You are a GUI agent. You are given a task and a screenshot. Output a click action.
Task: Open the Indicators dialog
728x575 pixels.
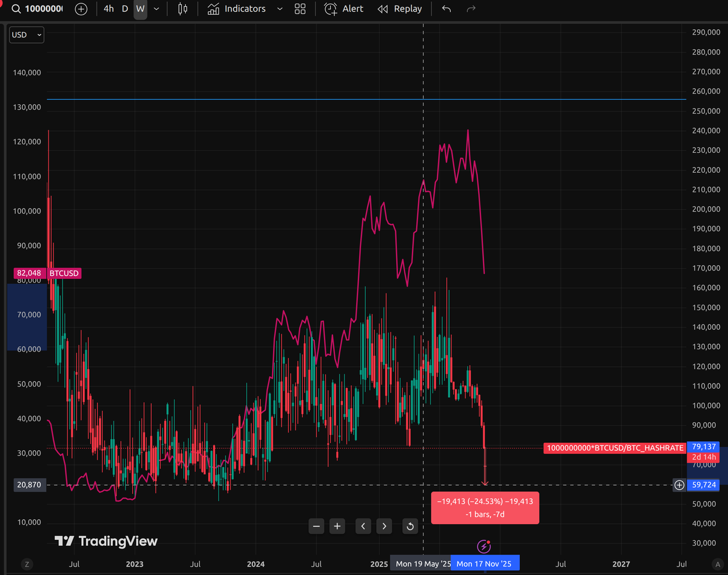(x=237, y=9)
